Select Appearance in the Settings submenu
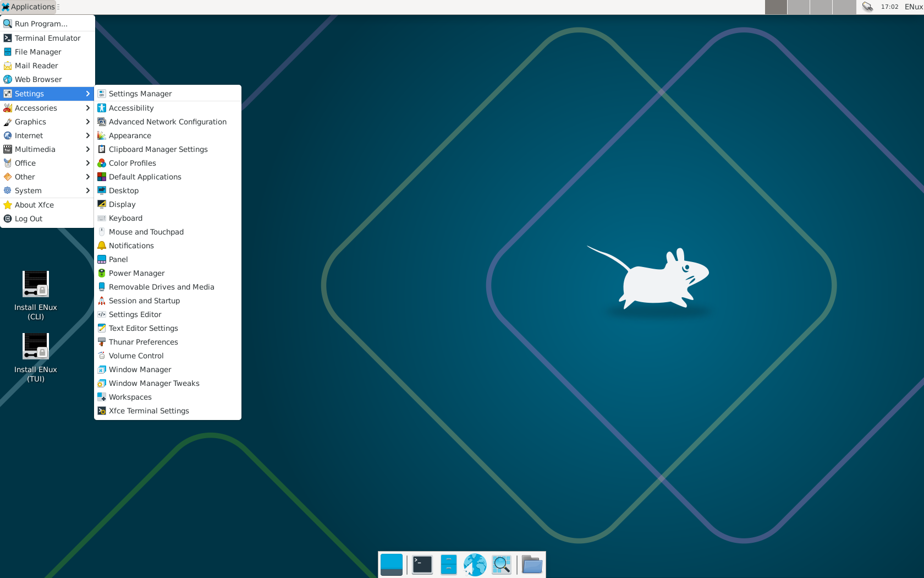The height and width of the screenshot is (578, 924). pos(168,135)
